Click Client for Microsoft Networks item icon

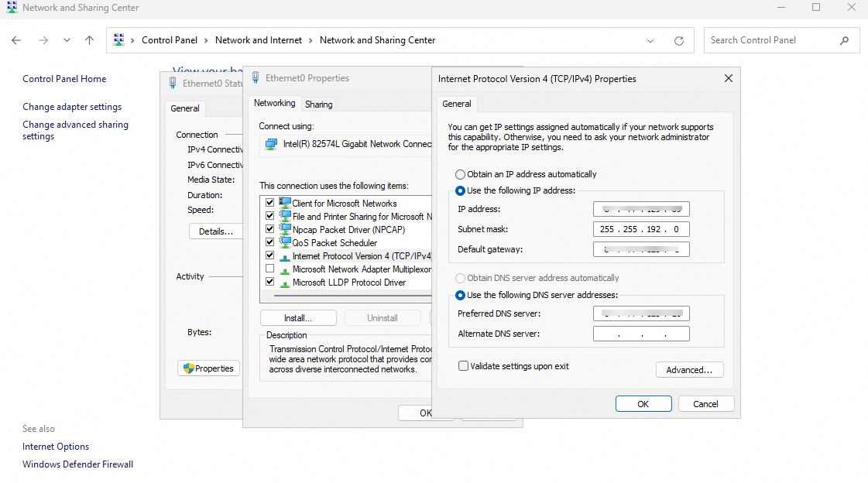click(x=284, y=203)
